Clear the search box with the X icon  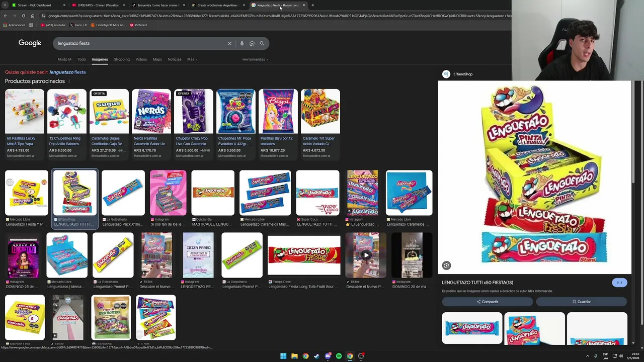229,43
